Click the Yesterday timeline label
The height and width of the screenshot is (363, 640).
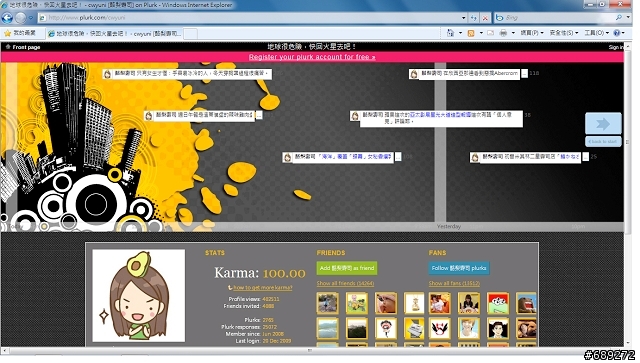(x=449, y=226)
